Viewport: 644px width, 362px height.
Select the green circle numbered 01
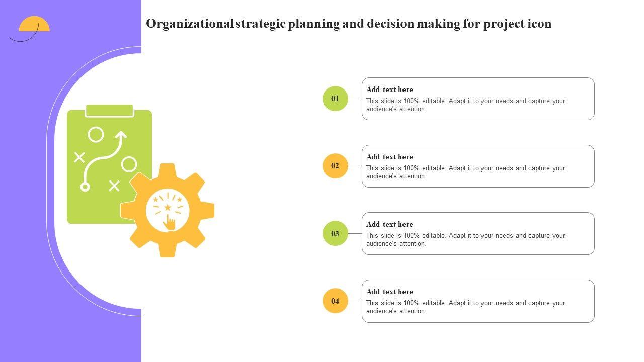pos(335,99)
